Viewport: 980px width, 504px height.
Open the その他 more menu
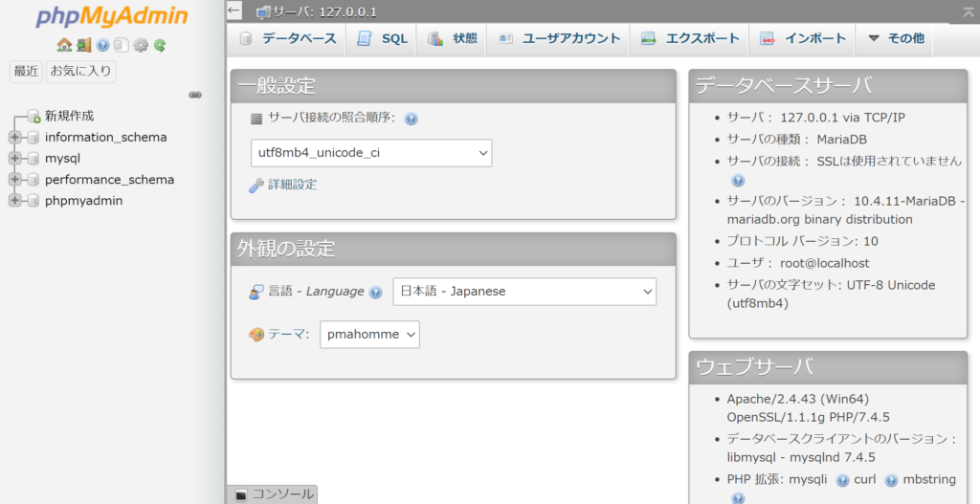[895, 39]
